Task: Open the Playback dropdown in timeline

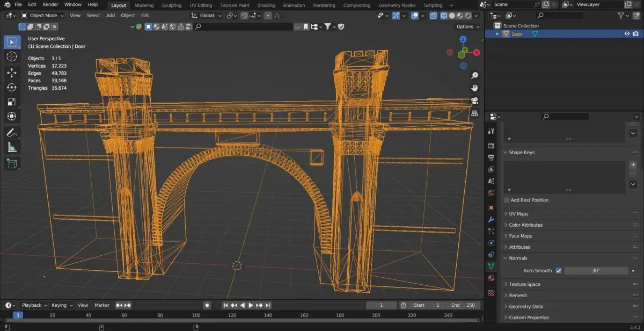Action: 34,305
